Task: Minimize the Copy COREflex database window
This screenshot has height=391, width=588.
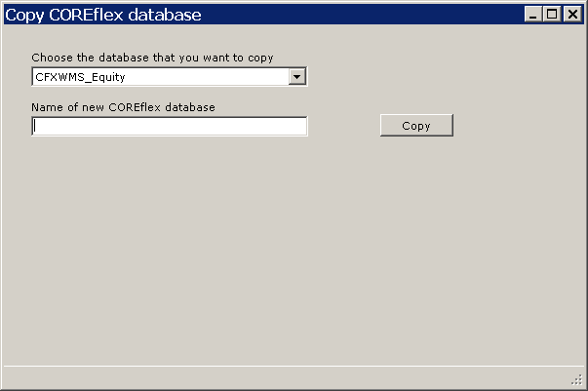Action: coord(532,15)
